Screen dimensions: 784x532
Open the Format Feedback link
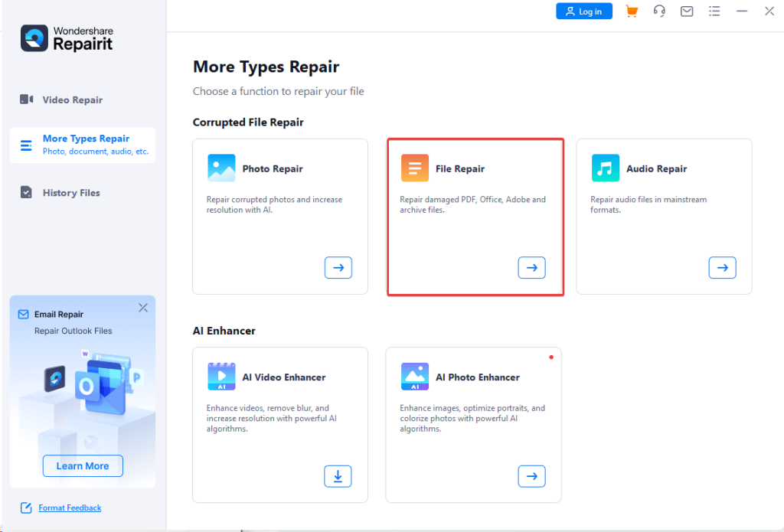click(70, 508)
